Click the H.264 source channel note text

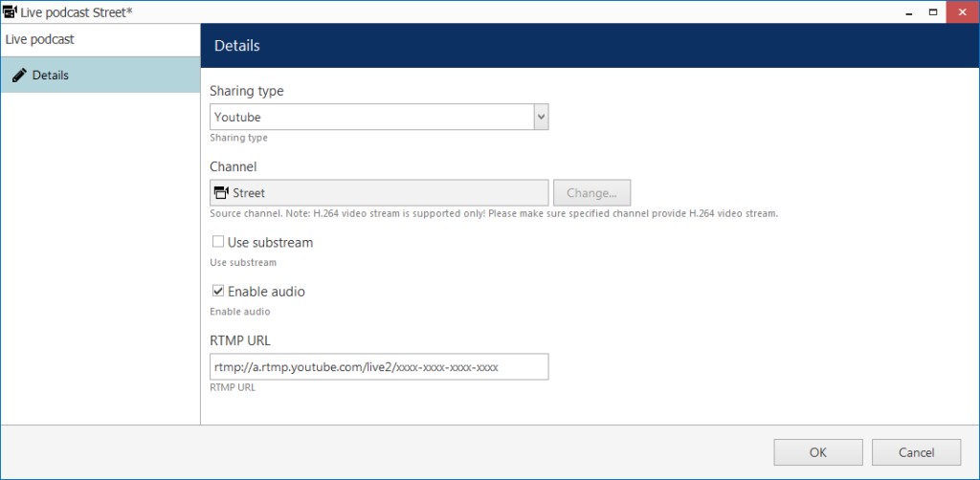(x=494, y=213)
